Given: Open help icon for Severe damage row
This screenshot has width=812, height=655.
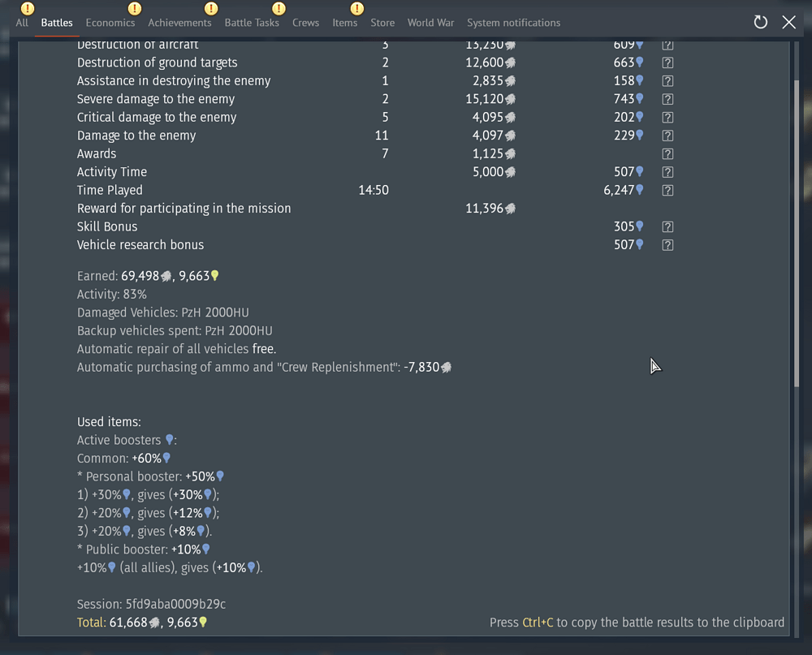Looking at the screenshot, I should point(667,99).
